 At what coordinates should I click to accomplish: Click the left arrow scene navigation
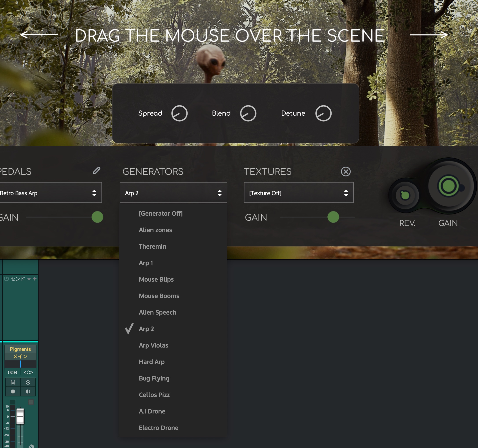pos(39,35)
